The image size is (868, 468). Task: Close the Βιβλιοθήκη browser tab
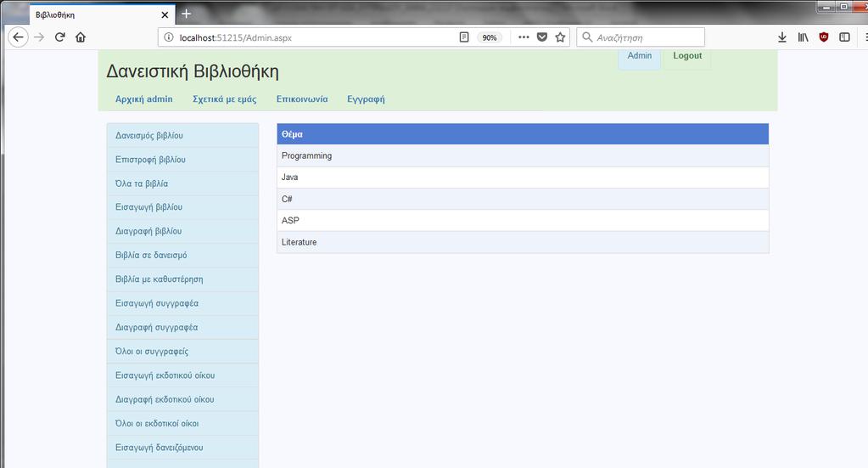click(165, 15)
